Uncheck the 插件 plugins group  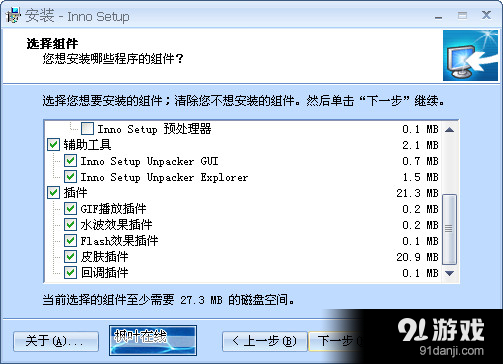pos(53,193)
